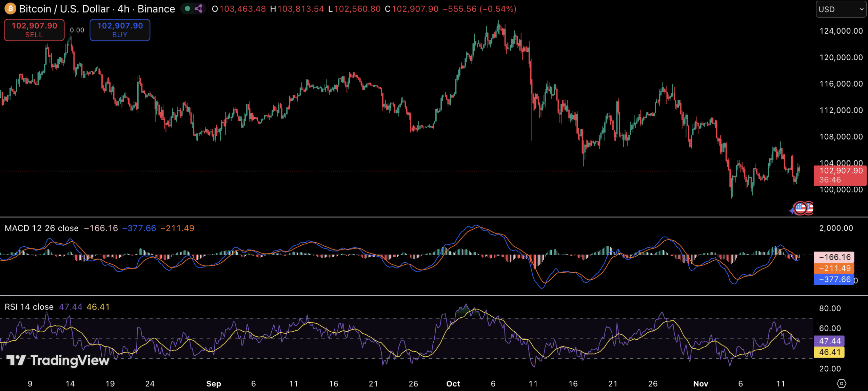Click the yellow RSI MA label 46.41
This screenshot has height=391, width=868.
pos(829,352)
